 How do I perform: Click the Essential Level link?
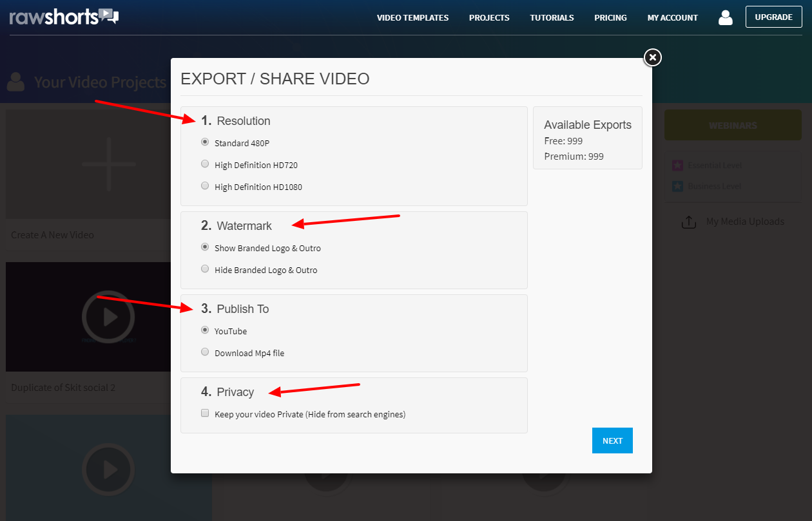(x=715, y=166)
